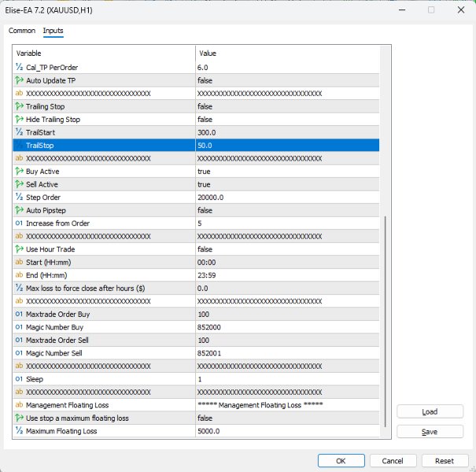This screenshot has width=476, height=472.
Task: Switch to the Common tab
Action: pyautogui.click(x=22, y=31)
